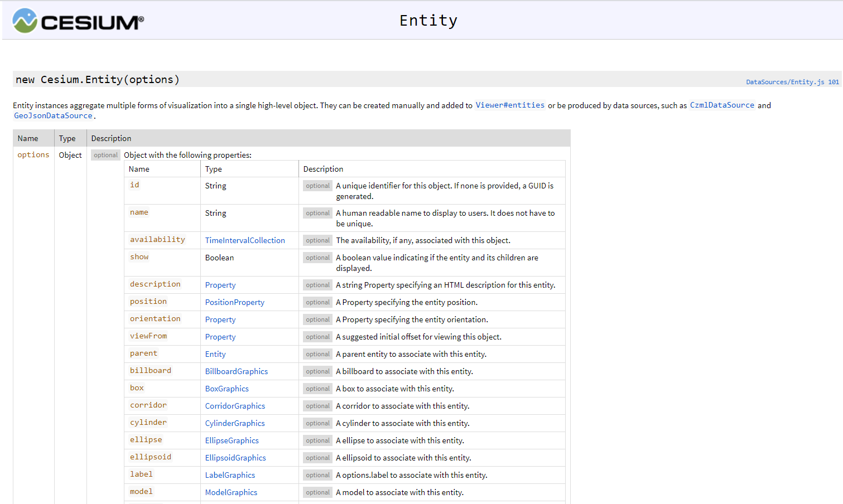The height and width of the screenshot is (504, 843).
Task: Click the LabelGraphics type link
Action: pos(229,475)
